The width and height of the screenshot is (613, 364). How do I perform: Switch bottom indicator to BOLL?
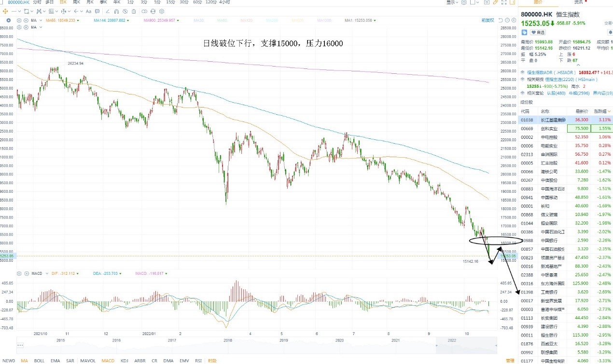click(x=39, y=360)
